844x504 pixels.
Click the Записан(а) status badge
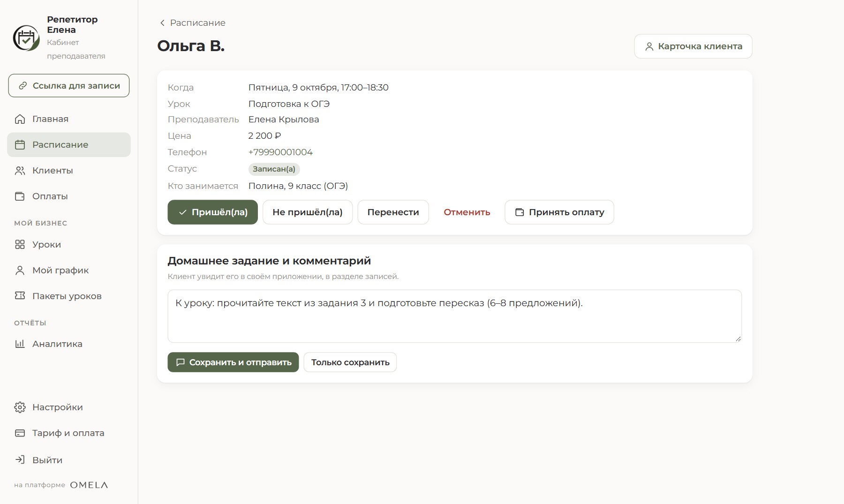pos(274,169)
